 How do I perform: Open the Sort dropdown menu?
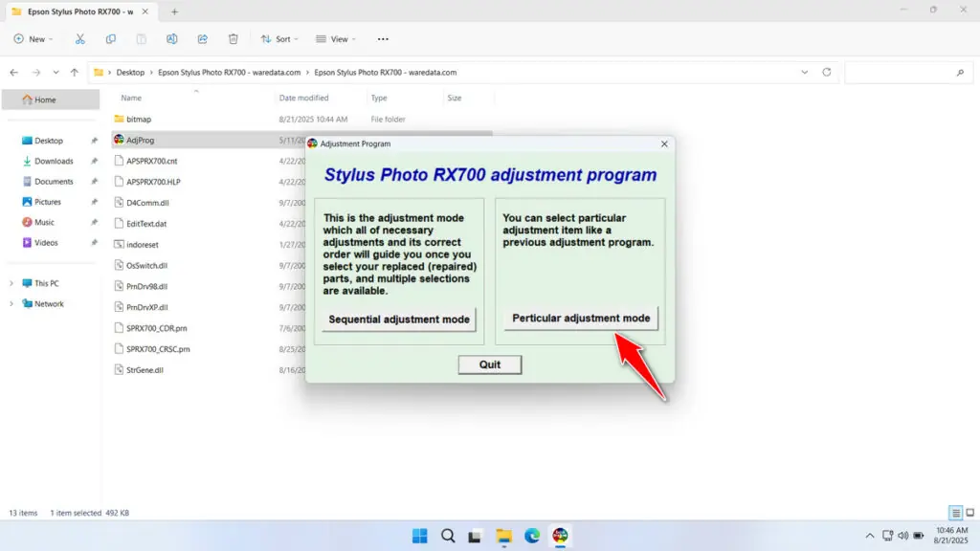pos(278,39)
